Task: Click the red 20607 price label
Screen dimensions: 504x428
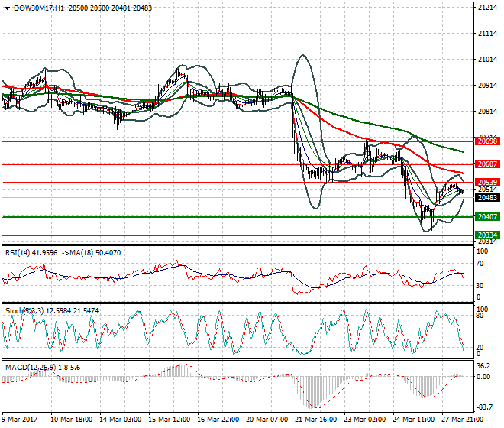Action: click(x=487, y=164)
